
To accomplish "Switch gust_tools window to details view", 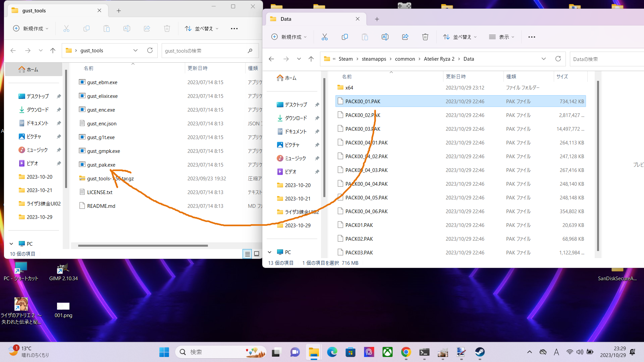I will 247,254.
